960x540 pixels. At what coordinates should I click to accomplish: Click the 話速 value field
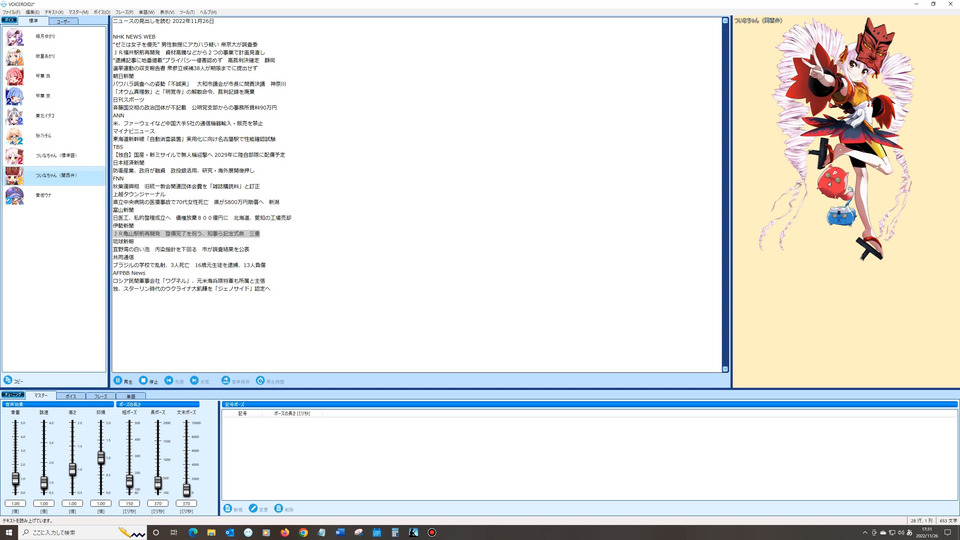click(x=44, y=503)
